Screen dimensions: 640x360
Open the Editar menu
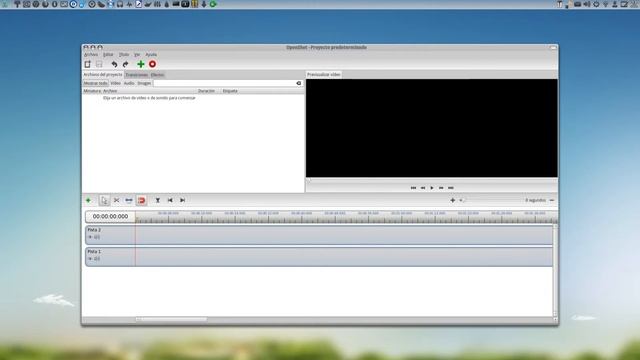click(x=108, y=55)
